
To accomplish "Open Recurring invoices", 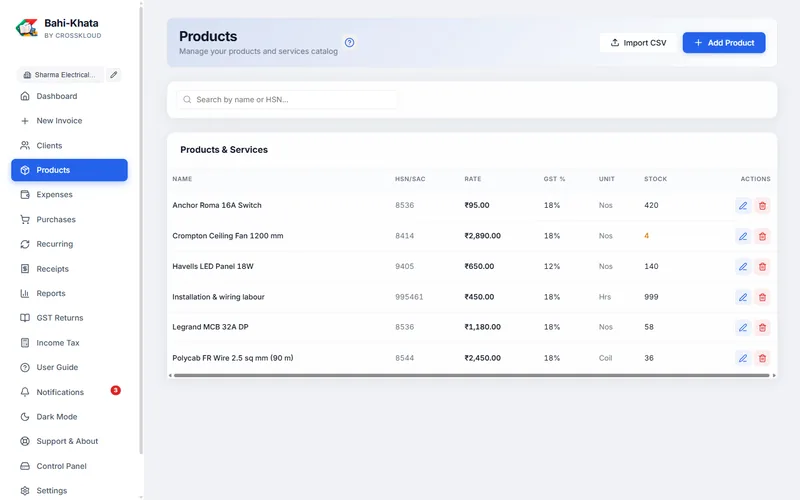I will tap(69, 244).
